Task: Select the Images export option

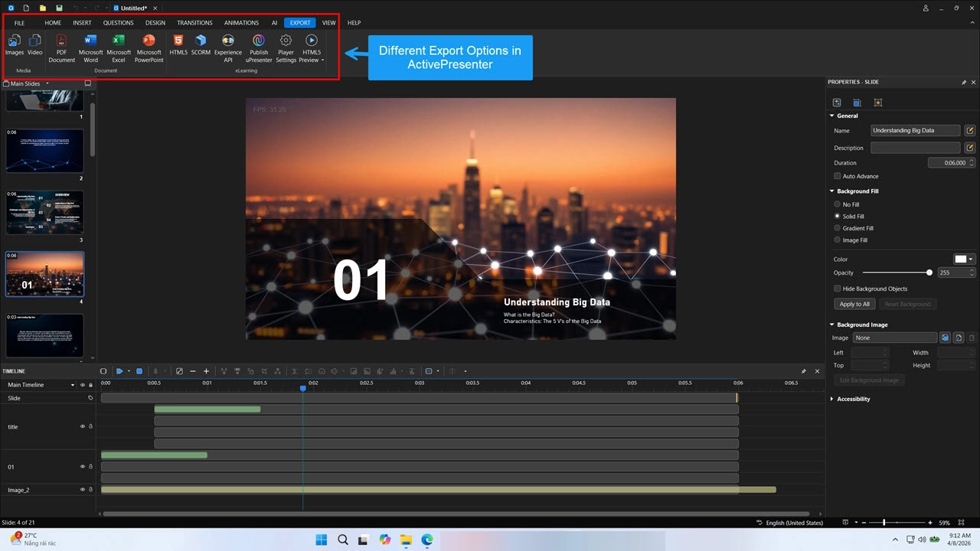Action: [x=14, y=47]
